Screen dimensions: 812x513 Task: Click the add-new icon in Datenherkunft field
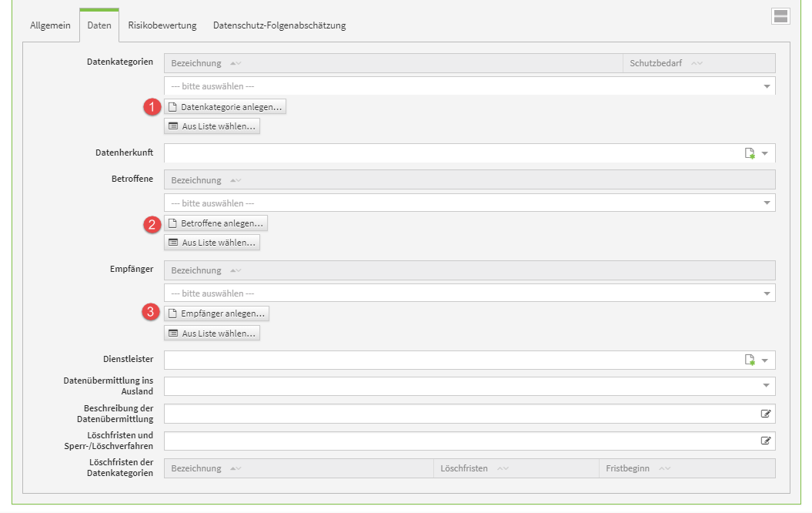750,153
